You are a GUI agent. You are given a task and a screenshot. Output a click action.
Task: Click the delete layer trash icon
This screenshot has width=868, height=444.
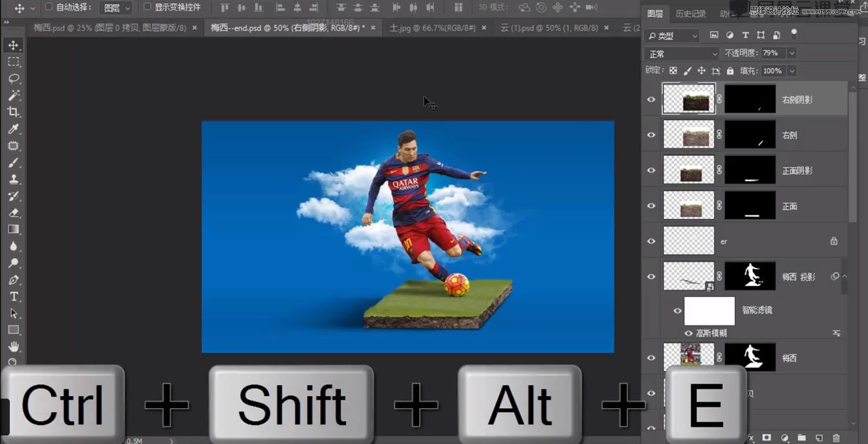(x=836, y=439)
